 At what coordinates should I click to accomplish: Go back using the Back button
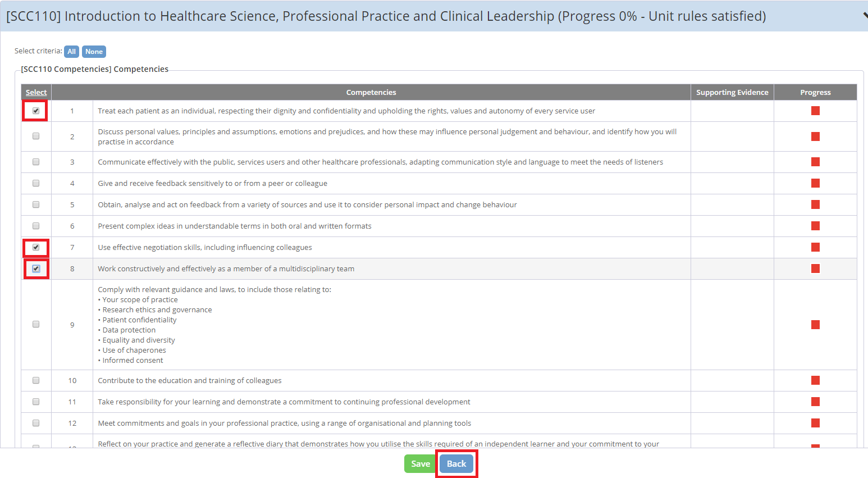coord(456,463)
